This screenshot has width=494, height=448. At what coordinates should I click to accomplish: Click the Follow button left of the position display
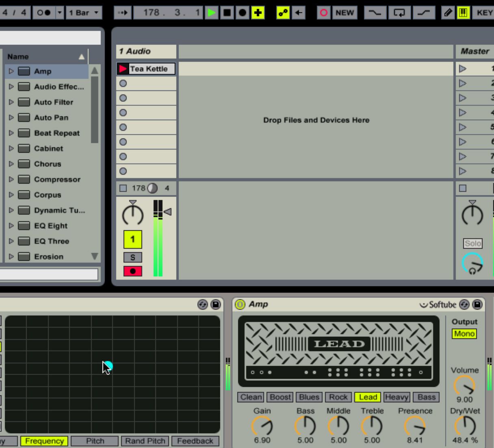(x=123, y=13)
